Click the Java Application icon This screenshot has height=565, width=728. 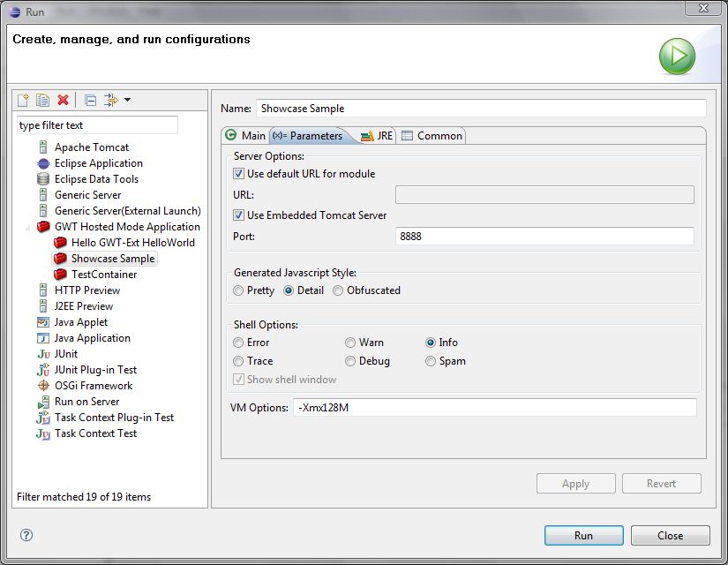tap(43, 338)
